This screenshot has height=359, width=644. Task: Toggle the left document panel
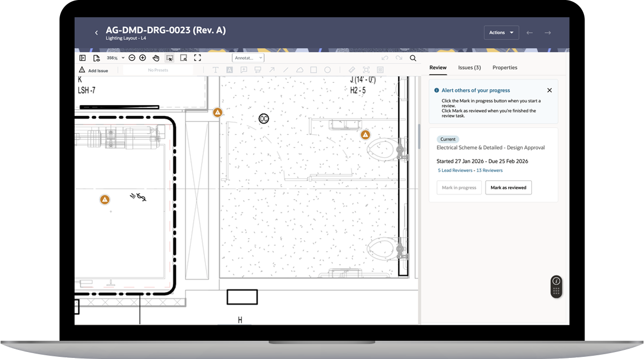pos(83,57)
